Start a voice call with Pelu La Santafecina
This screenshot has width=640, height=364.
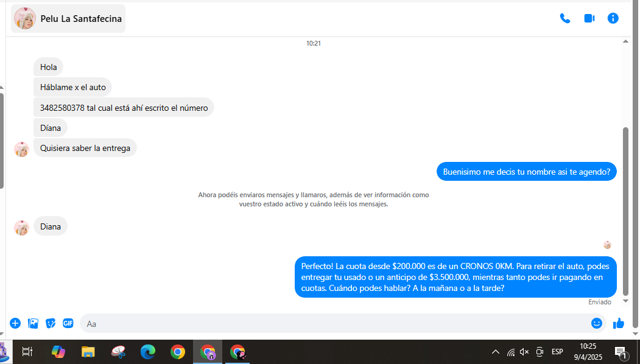565,18
